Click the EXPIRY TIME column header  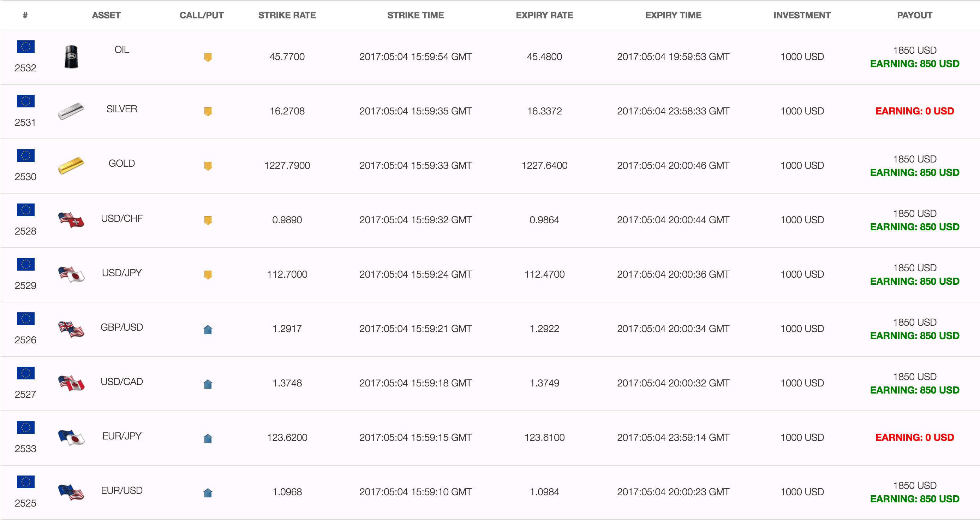(x=673, y=15)
